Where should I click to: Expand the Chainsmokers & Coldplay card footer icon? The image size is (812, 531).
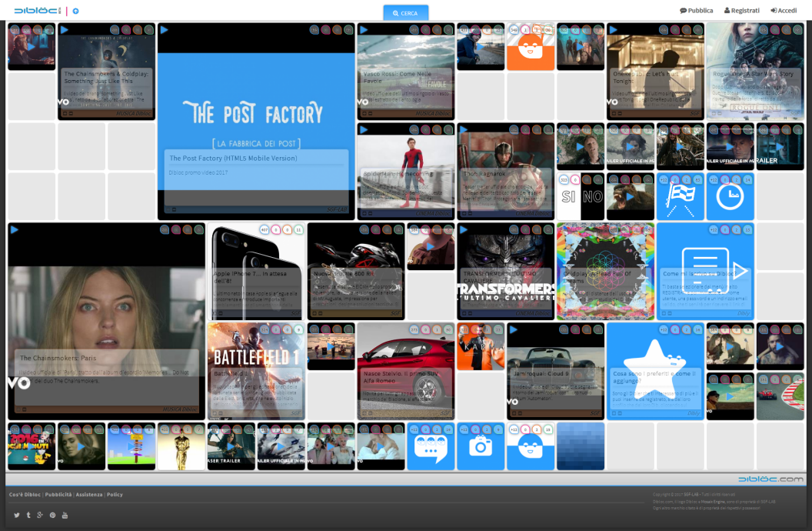(x=65, y=113)
